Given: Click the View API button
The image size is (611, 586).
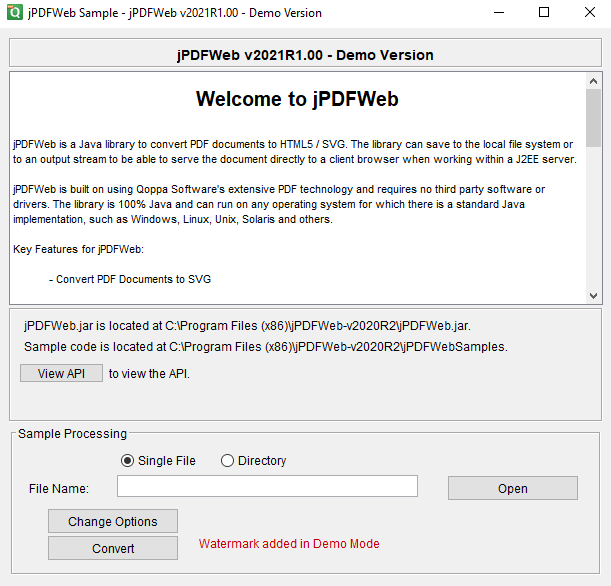Looking at the screenshot, I should tap(62, 373).
